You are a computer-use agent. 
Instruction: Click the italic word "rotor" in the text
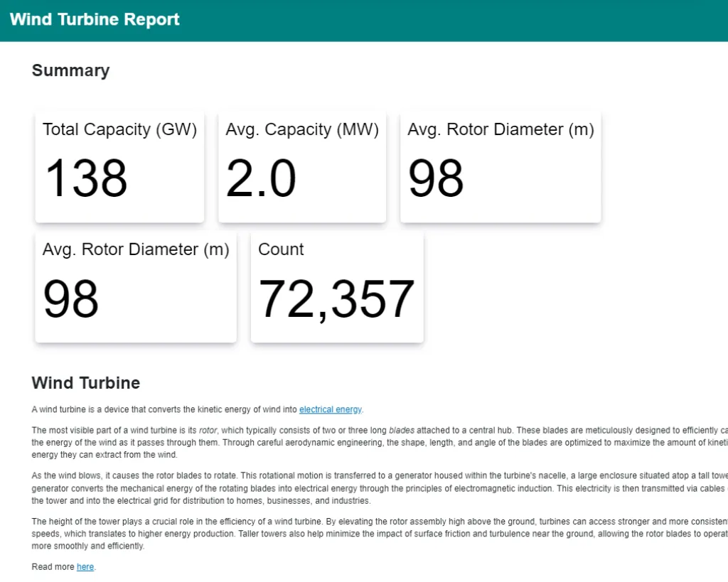pyautogui.click(x=208, y=430)
